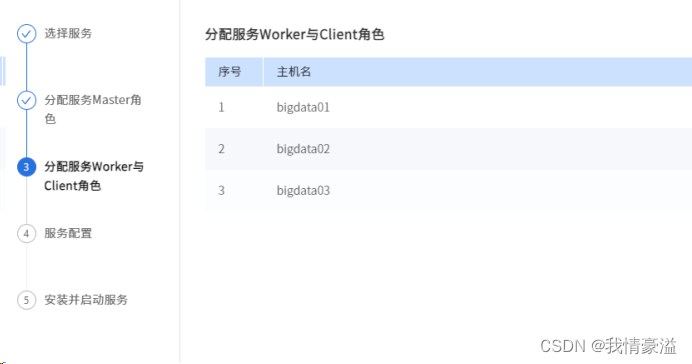
Task: Click the page heading 分配服务Worker与Client角色
Action: tap(295, 34)
